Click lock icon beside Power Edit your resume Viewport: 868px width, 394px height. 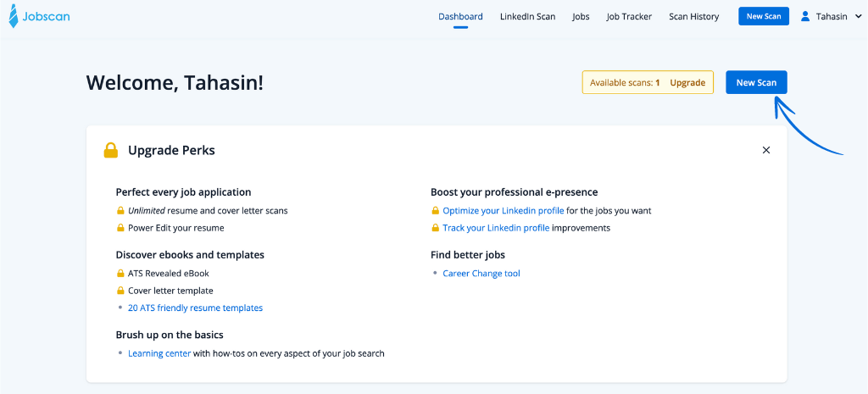pos(120,227)
